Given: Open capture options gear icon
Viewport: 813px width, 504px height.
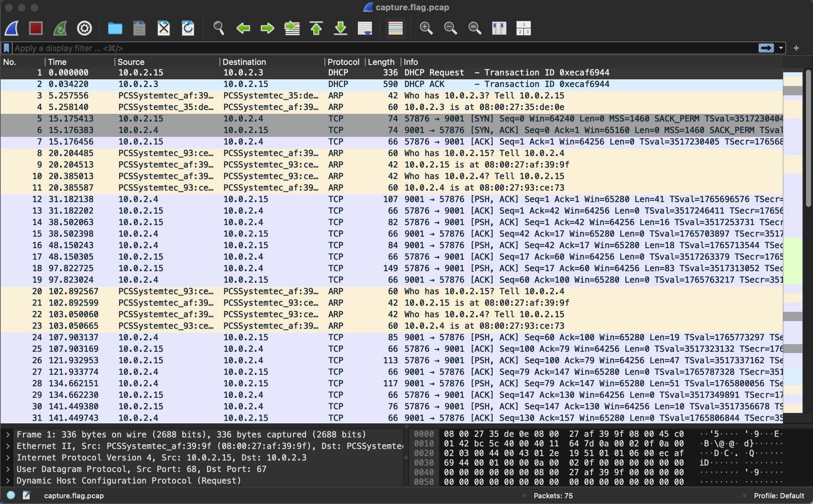Looking at the screenshot, I should tap(84, 28).
